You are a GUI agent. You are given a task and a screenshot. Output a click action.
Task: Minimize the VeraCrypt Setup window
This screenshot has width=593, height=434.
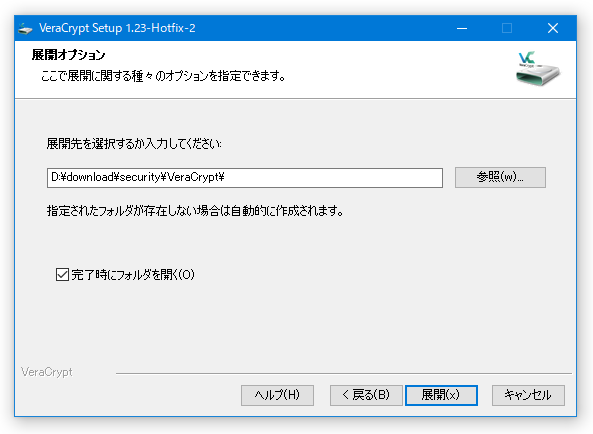coord(462,28)
